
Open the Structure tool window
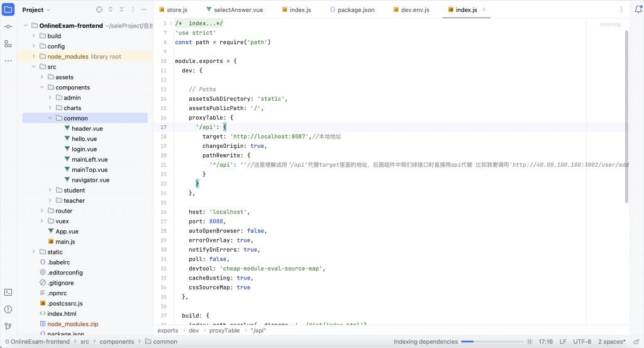pyautogui.click(x=8, y=44)
